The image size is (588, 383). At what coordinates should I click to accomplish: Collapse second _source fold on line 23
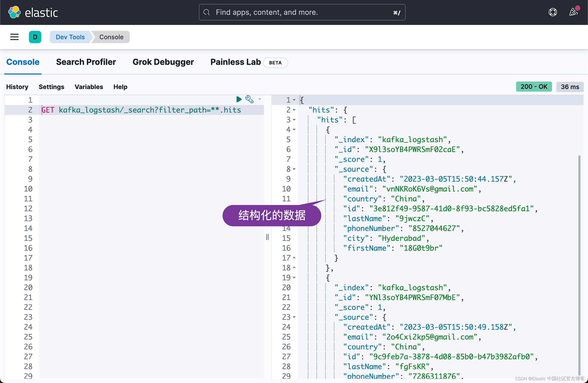click(294, 317)
